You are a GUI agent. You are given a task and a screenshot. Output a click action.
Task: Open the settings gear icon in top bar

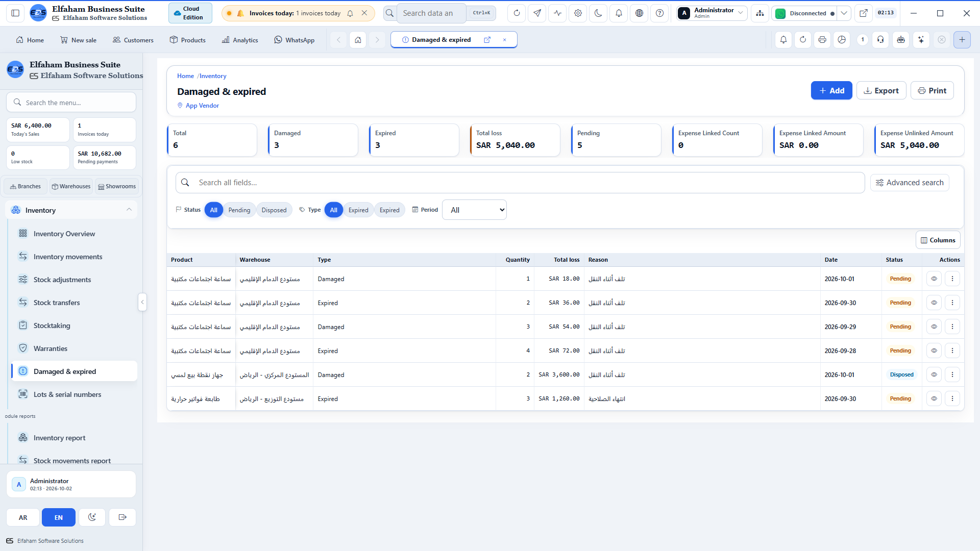tap(578, 13)
